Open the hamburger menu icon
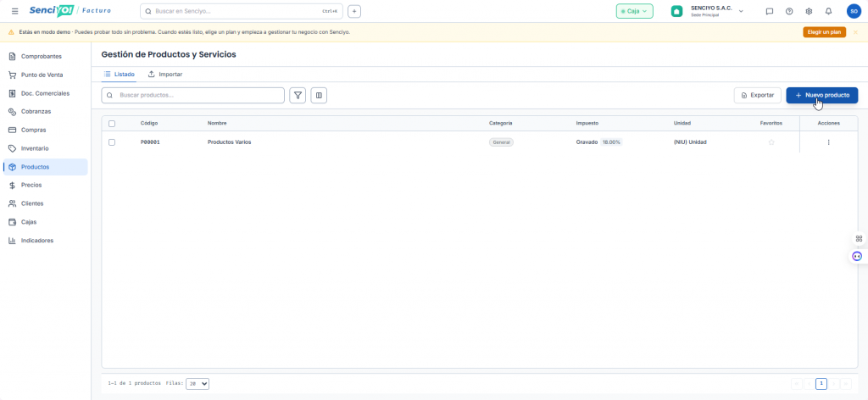The width and height of the screenshot is (868, 400). click(15, 11)
